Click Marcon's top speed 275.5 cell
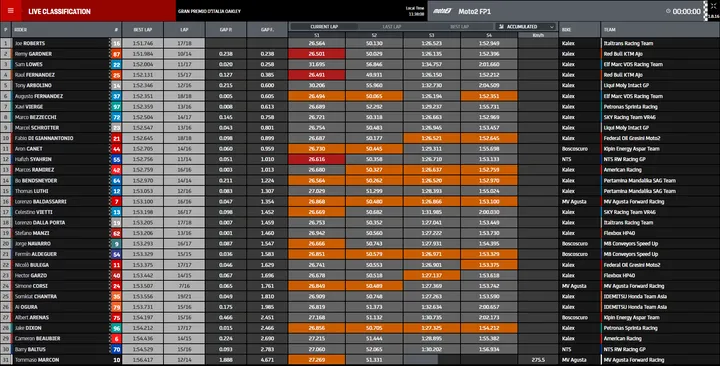Image resolution: width=720 pixels, height=366 pixels. point(538,360)
